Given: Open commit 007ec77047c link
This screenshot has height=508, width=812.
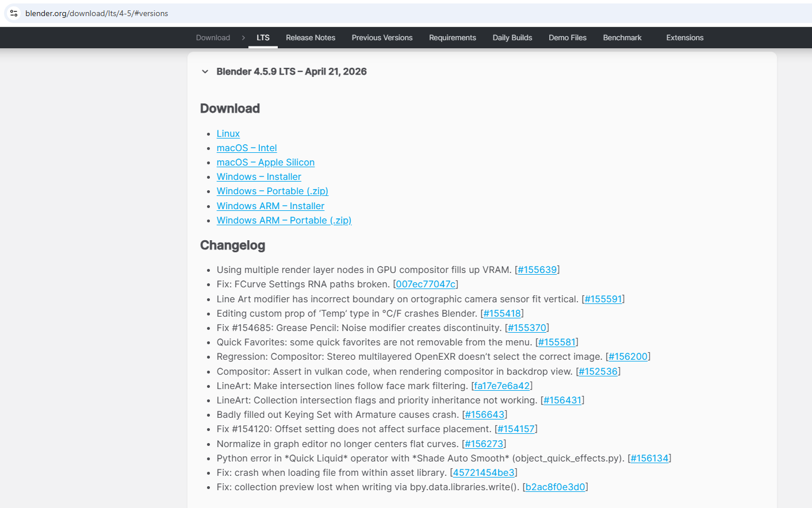Looking at the screenshot, I should click(426, 284).
